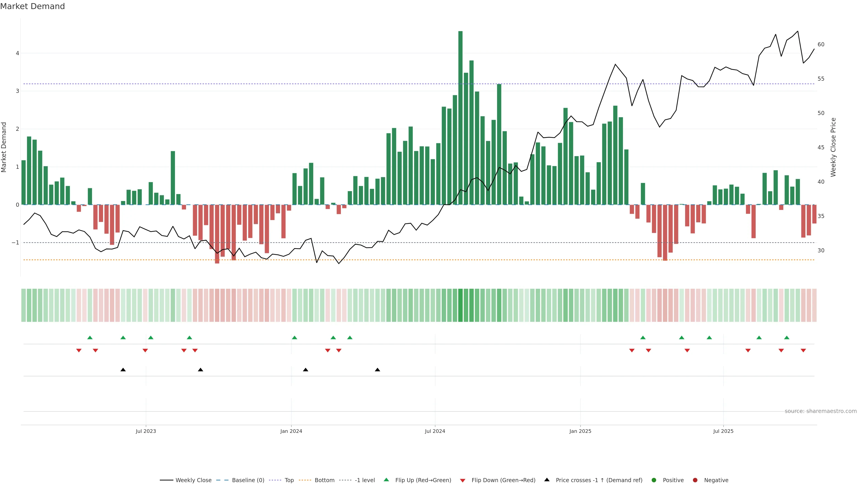868x488 pixels.
Task: Toggle the -1 level legend entry
Action: point(365,480)
